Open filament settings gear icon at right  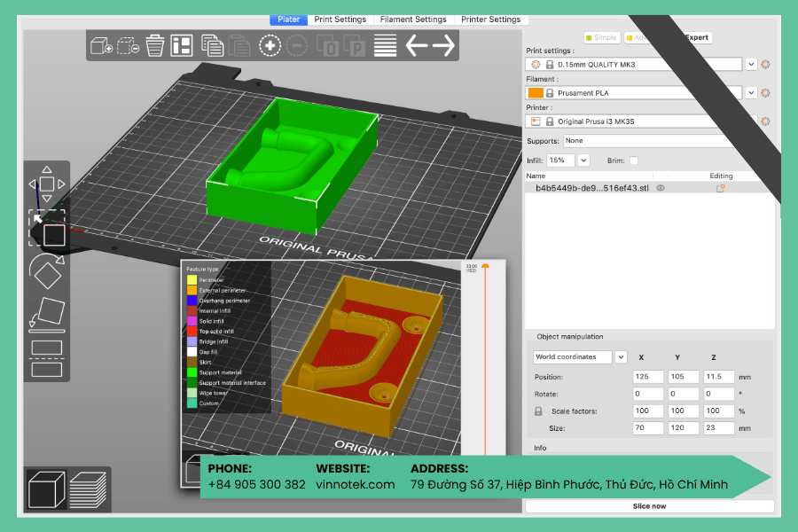coord(765,93)
